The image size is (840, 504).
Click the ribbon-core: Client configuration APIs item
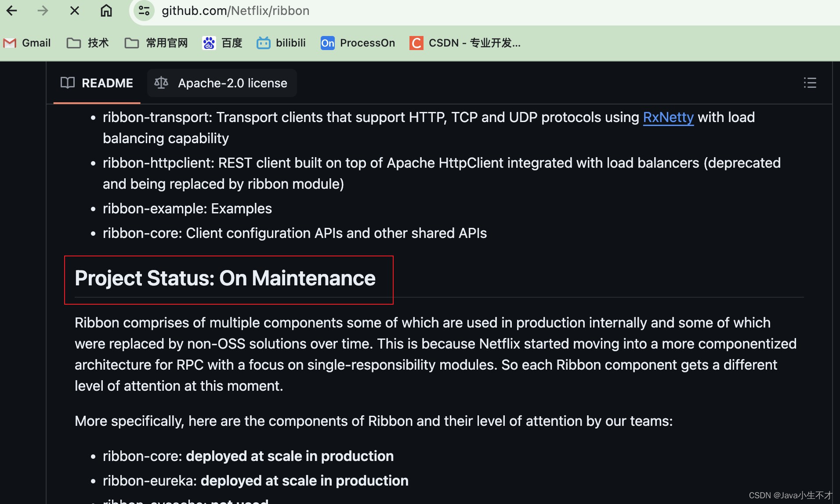[295, 233]
